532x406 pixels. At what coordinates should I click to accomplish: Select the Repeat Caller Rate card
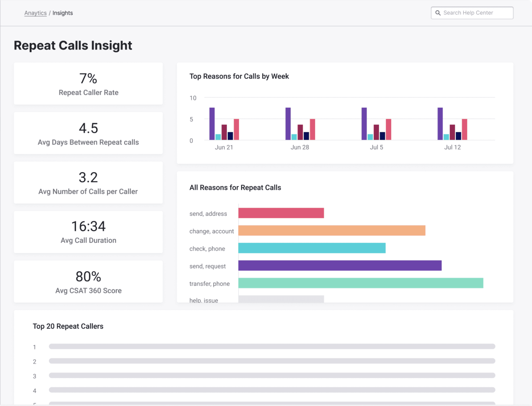point(88,84)
